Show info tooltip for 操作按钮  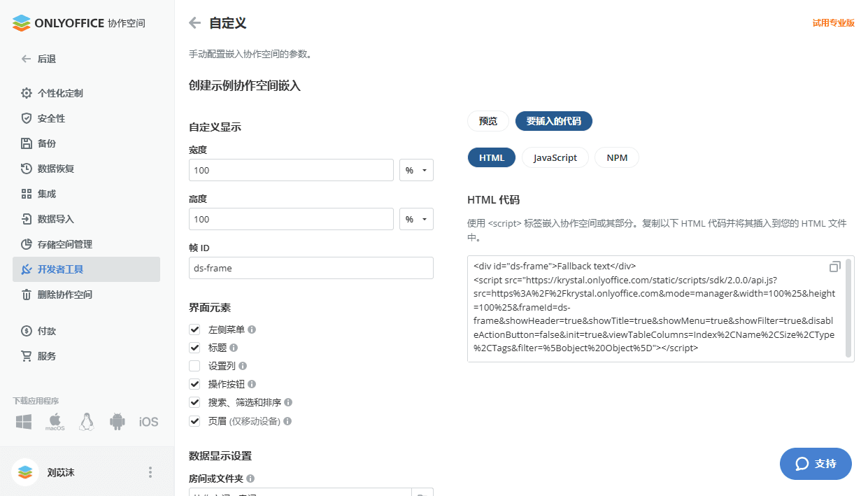coord(252,384)
